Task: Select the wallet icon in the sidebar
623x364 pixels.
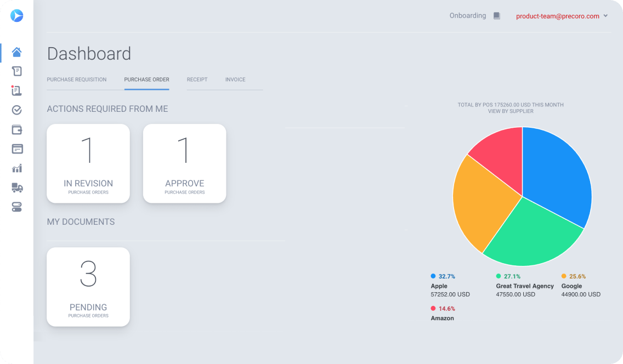Action: 16,129
